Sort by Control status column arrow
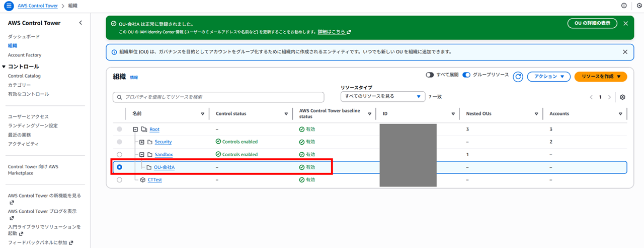The width and height of the screenshot is (644, 248). click(286, 114)
